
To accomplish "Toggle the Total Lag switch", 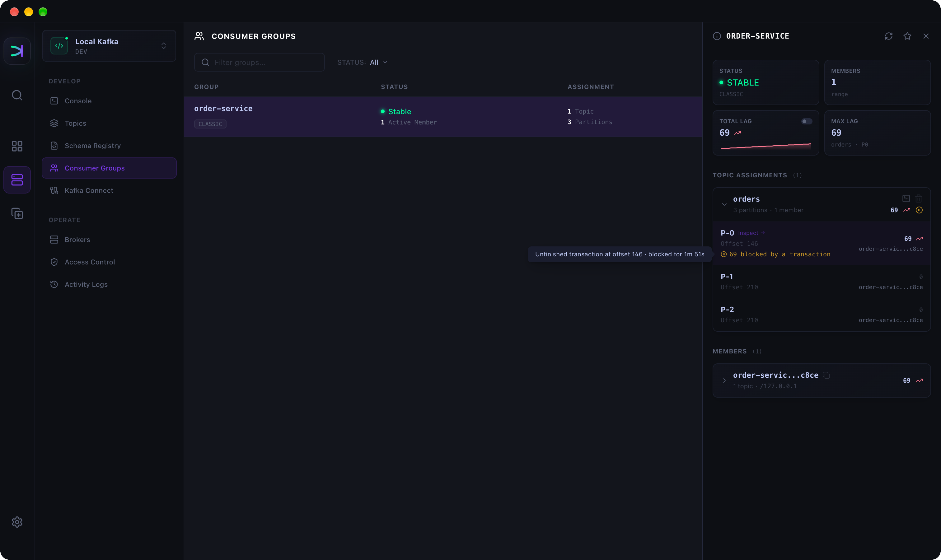I will click(807, 122).
